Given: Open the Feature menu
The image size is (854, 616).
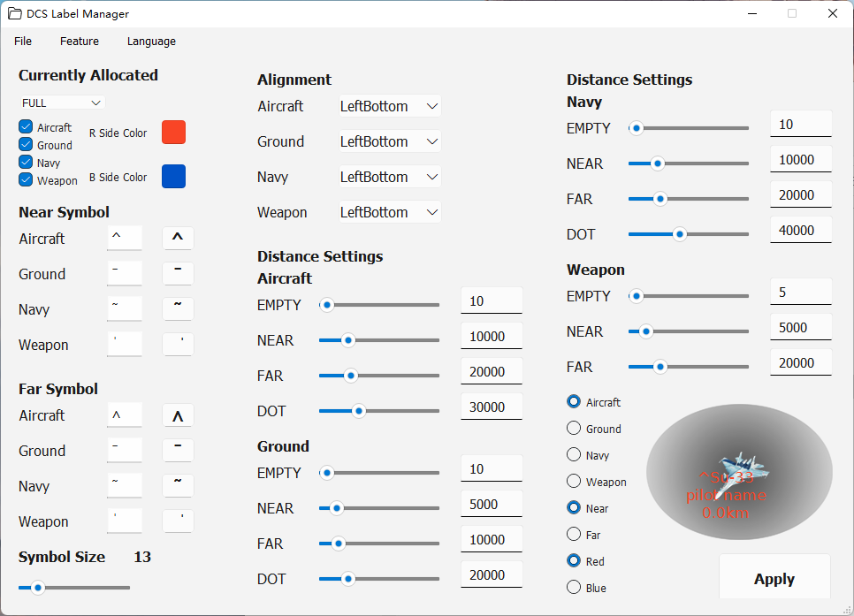Looking at the screenshot, I should coord(80,41).
